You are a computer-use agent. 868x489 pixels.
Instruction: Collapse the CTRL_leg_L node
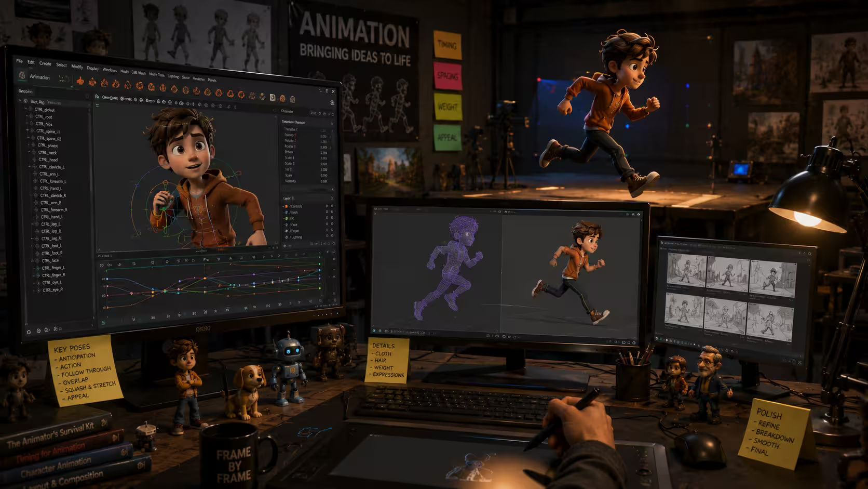click(32, 224)
